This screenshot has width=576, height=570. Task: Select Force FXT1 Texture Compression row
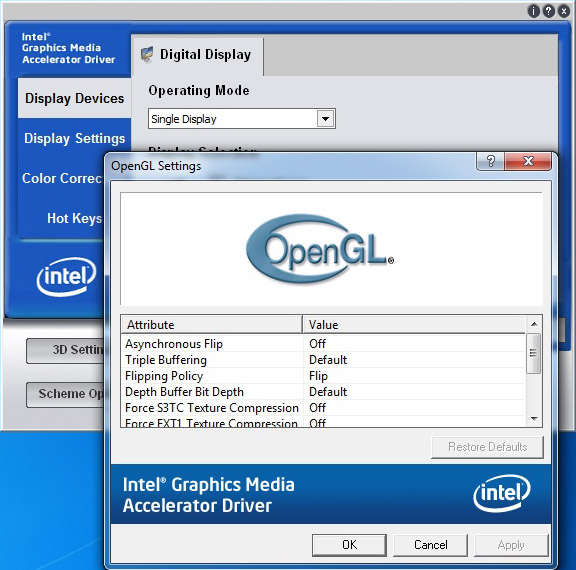(323, 422)
